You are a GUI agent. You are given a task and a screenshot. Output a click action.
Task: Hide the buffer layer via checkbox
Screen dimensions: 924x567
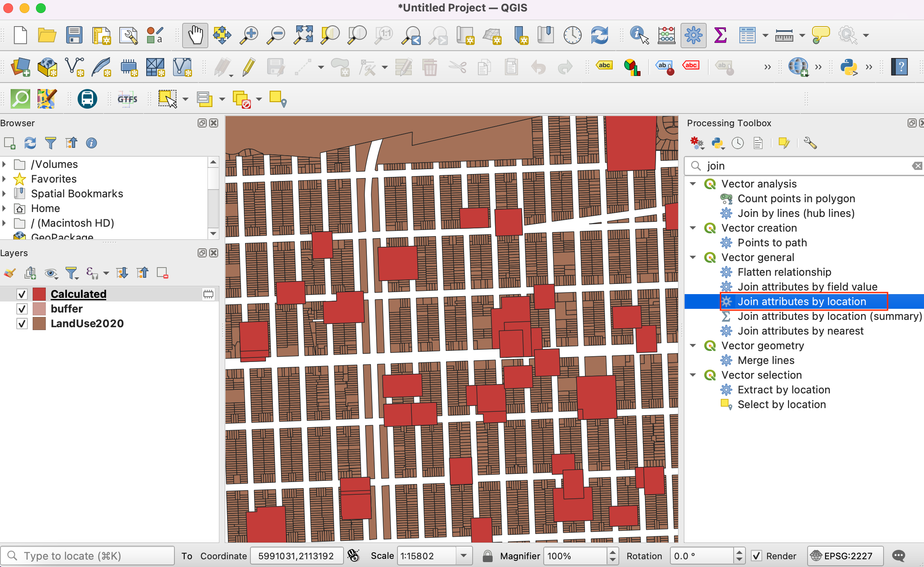pyautogui.click(x=22, y=309)
